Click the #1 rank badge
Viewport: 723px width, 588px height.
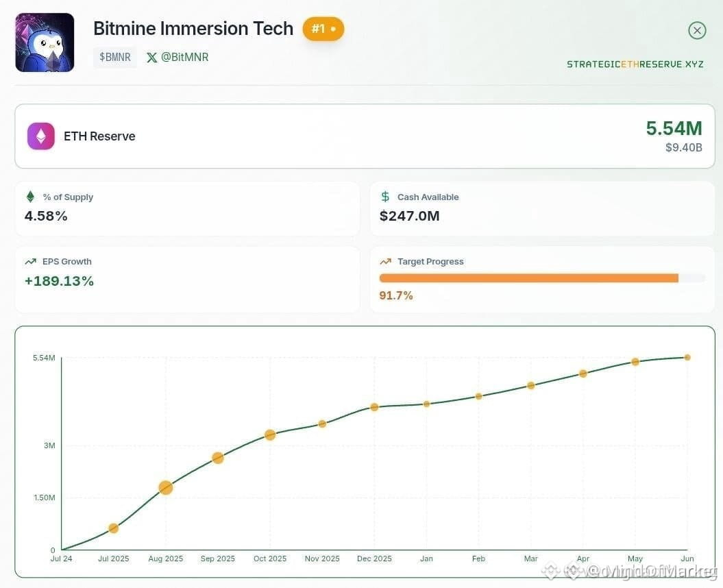[x=323, y=29]
